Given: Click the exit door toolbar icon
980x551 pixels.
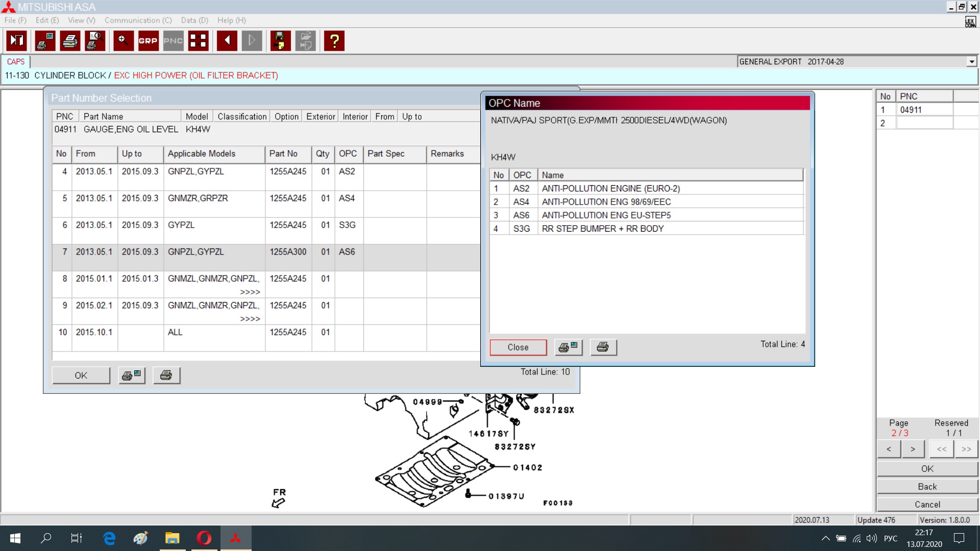Looking at the screenshot, I should [17, 41].
